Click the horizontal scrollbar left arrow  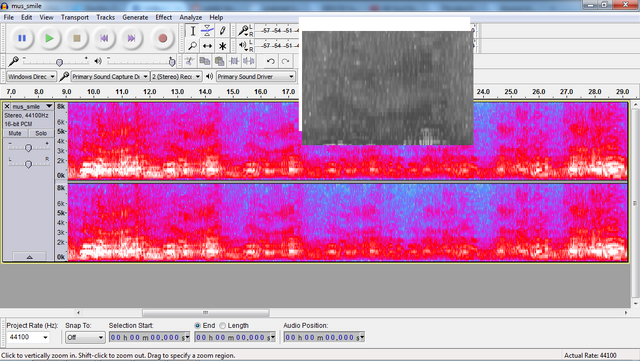tap(78, 313)
